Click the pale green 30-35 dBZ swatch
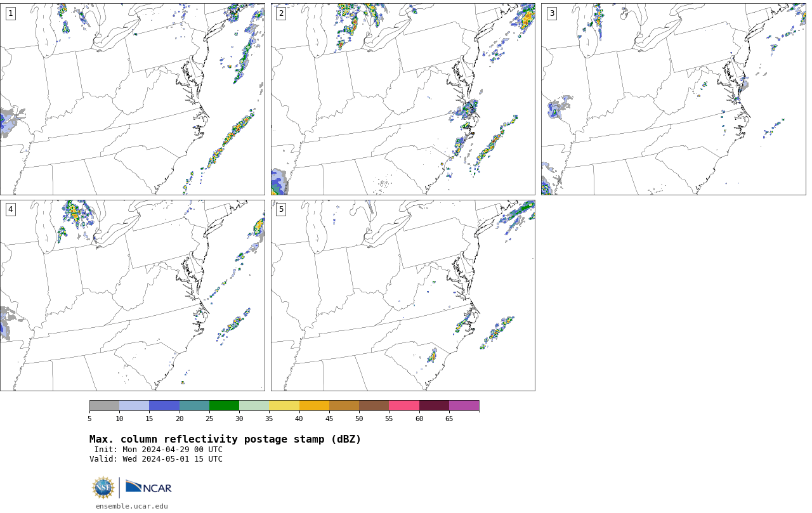 pyautogui.click(x=254, y=406)
